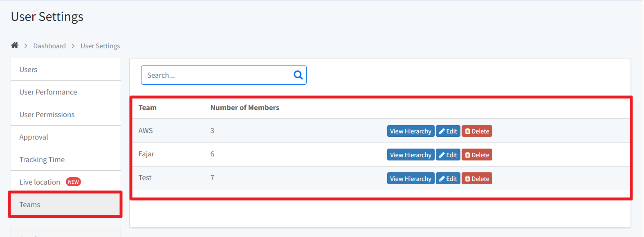The image size is (644, 237).
Task: Edit the Fajar team
Action: [448, 155]
